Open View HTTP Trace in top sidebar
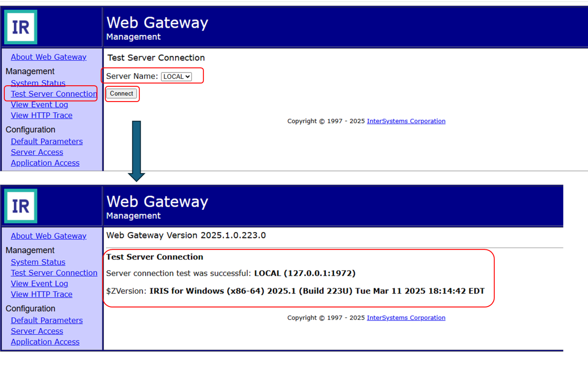This screenshot has width=588, height=379. pyautogui.click(x=42, y=115)
